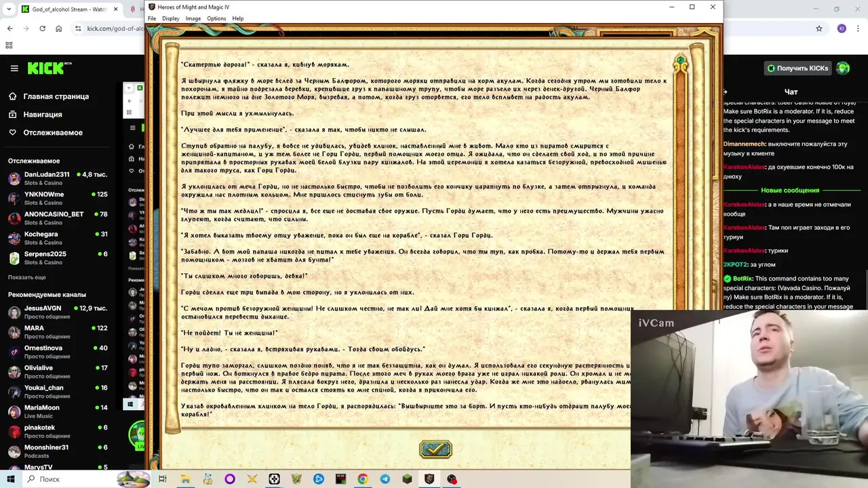868x488 pixels.
Task: Click Dimannemech username in chat
Action: click(745, 144)
